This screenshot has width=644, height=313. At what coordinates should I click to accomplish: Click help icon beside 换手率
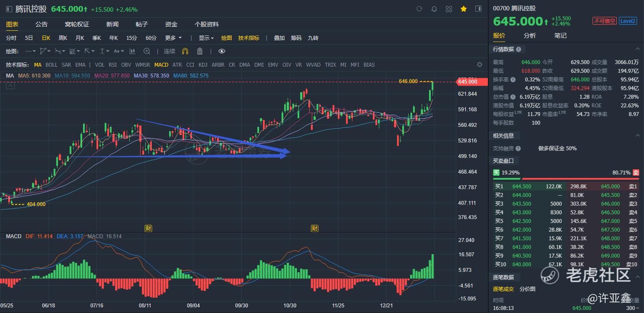513,80
